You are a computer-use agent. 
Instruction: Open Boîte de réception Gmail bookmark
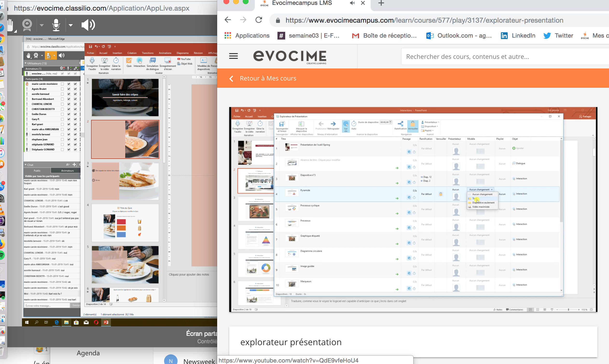(x=384, y=36)
